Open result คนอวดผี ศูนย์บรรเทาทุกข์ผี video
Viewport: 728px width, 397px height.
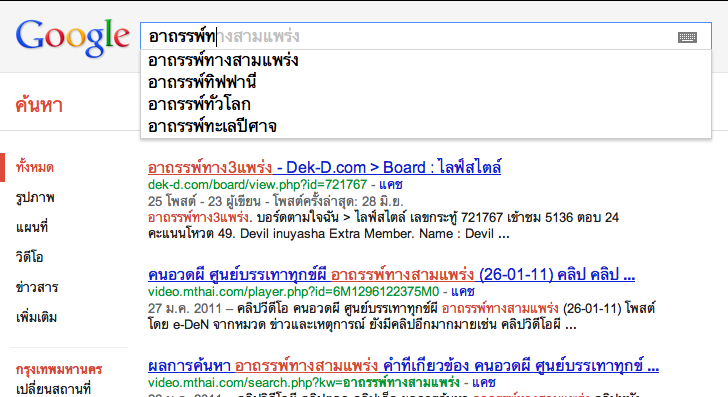391,274
